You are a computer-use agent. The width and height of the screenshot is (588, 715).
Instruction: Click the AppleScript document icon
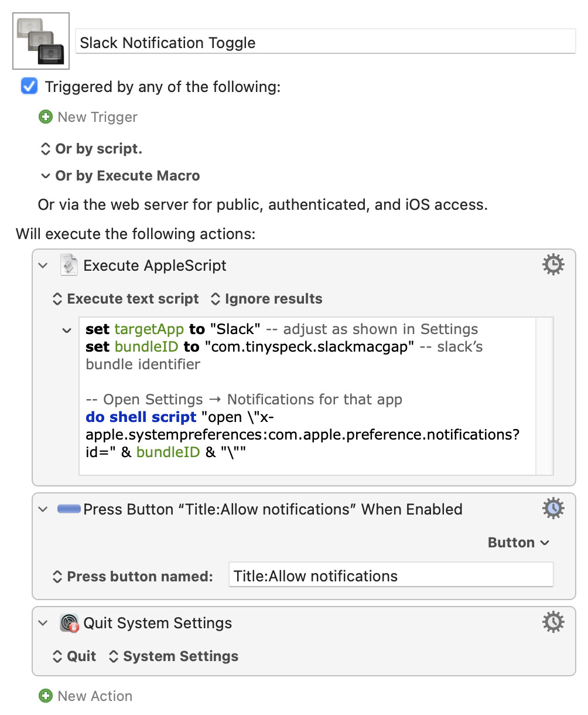(x=69, y=265)
